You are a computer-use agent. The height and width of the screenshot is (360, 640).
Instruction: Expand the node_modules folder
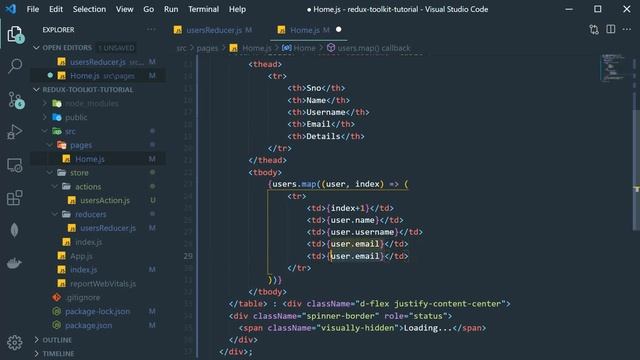(44, 104)
